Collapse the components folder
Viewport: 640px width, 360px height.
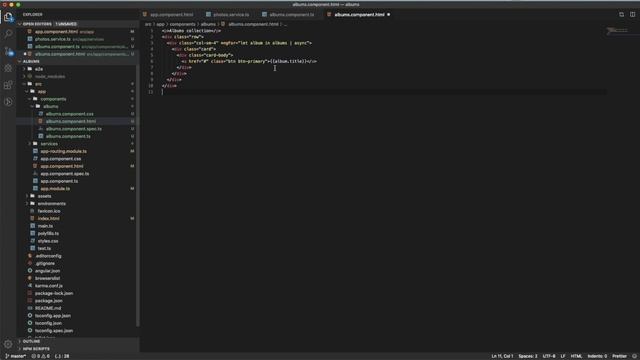29,99
